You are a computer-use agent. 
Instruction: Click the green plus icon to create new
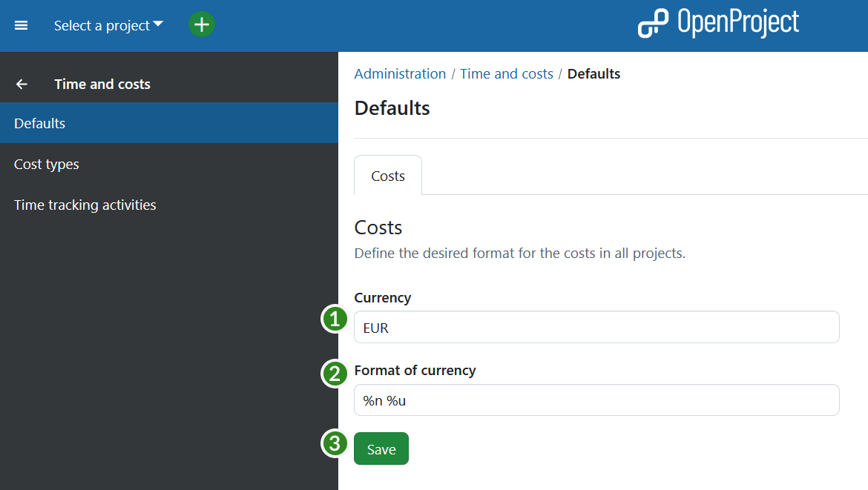pos(201,24)
